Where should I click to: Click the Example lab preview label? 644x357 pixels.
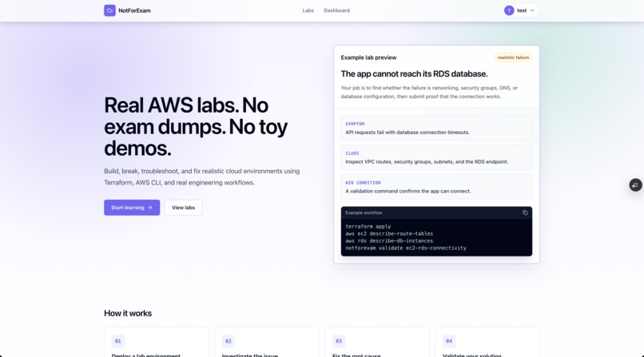click(368, 58)
